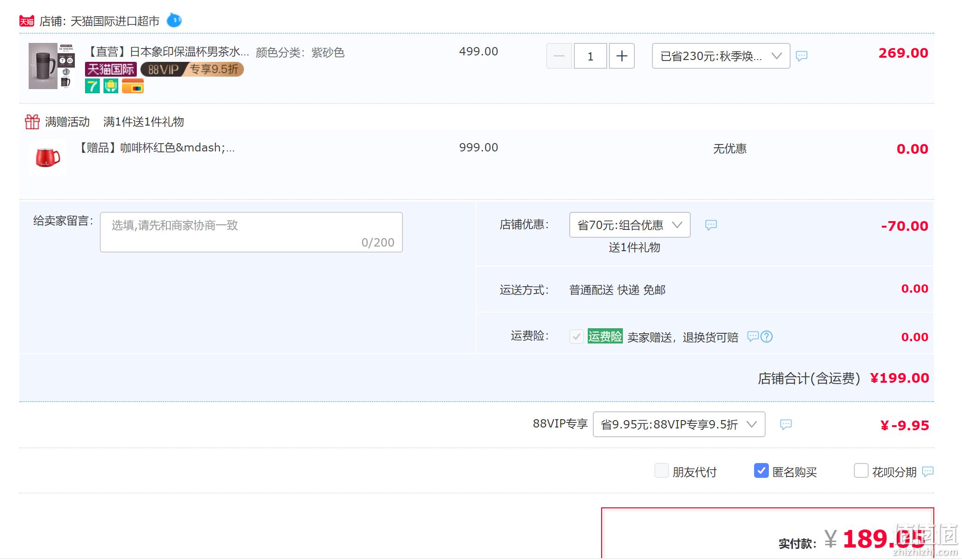962x560 pixels.
Task: Increase quantity with the plus button
Action: (x=622, y=56)
